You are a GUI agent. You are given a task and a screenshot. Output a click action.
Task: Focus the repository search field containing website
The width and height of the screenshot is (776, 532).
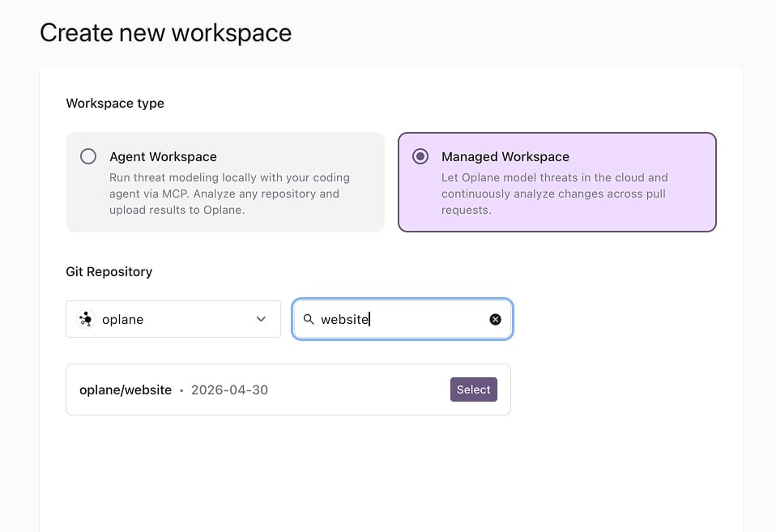point(402,319)
